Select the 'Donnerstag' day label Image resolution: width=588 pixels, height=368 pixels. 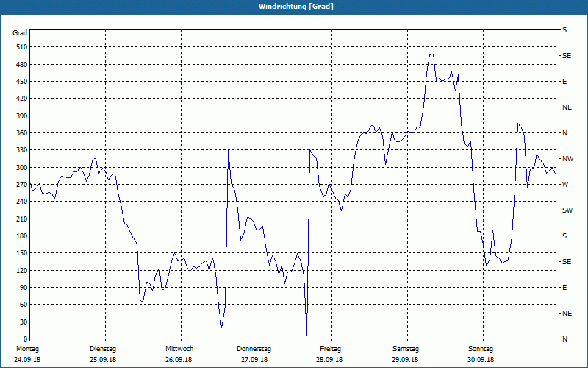pyautogui.click(x=254, y=349)
